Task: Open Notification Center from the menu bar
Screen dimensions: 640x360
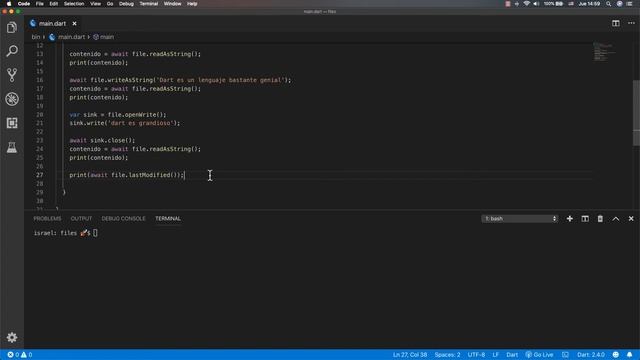Action: (x=630, y=4)
